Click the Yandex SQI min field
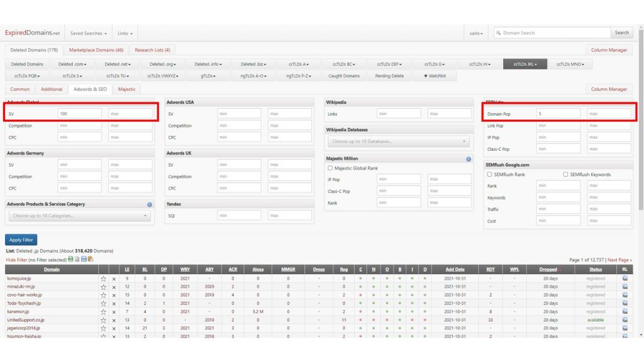This screenshot has width=644, height=362. [239, 216]
